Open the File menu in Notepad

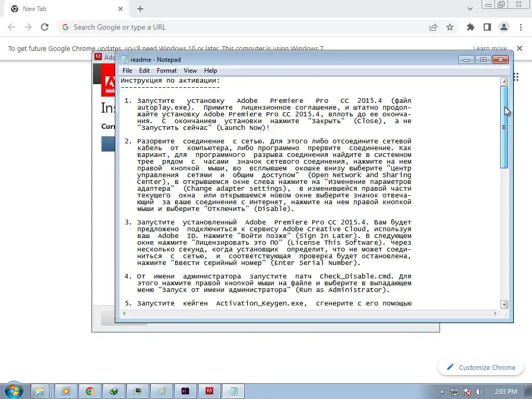(127, 71)
